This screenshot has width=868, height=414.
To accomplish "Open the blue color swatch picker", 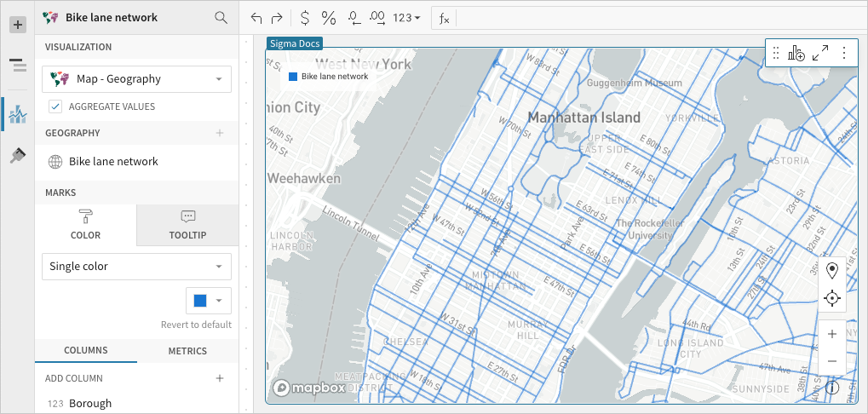I will coord(209,301).
